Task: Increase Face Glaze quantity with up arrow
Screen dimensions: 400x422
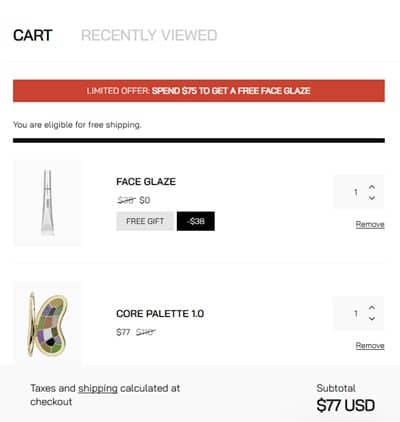Action: (x=372, y=187)
